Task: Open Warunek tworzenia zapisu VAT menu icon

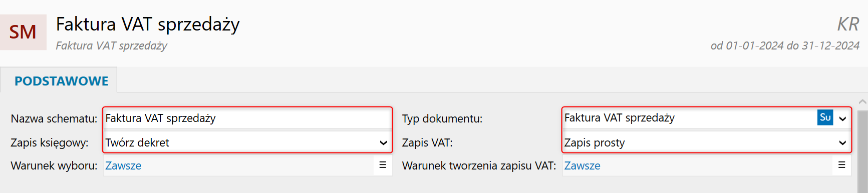Action: (841, 165)
